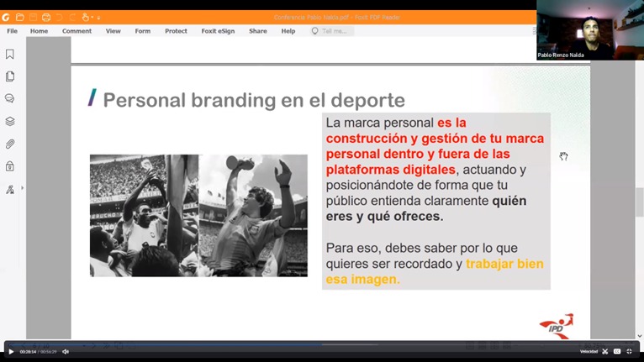
Task: Click the yellow text 'esa imagen.'
Action: (x=362, y=279)
